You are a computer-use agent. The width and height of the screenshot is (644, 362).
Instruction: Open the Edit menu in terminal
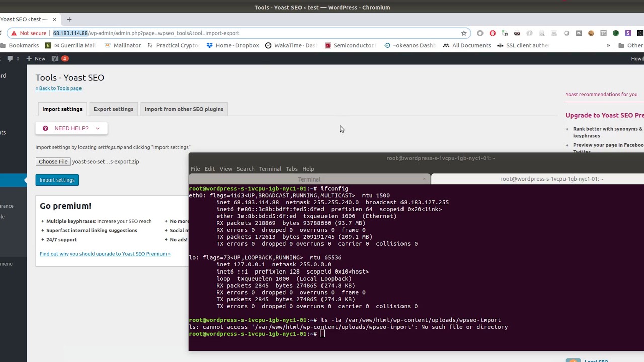[210, 169]
